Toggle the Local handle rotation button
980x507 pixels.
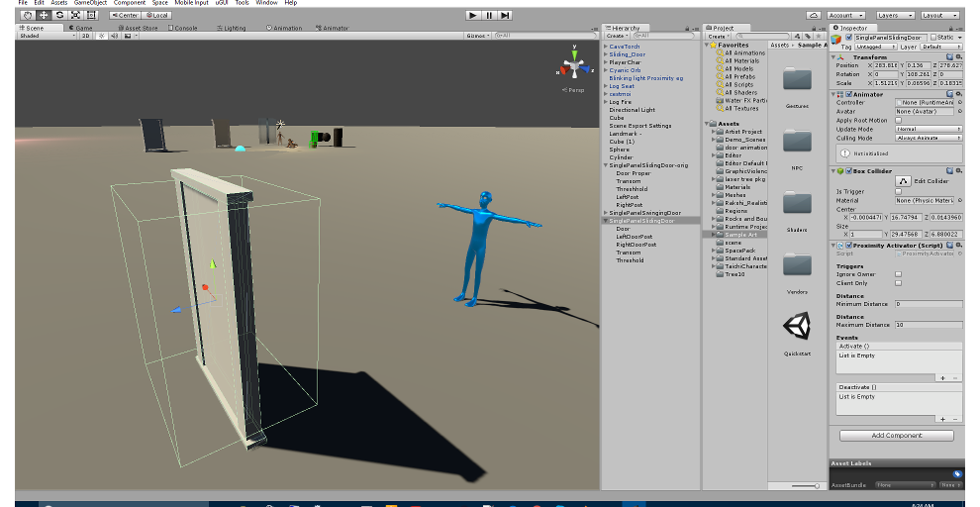pos(156,15)
